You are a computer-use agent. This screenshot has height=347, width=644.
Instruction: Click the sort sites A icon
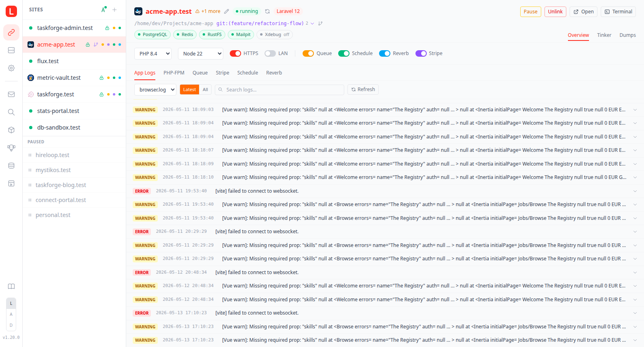point(104,10)
